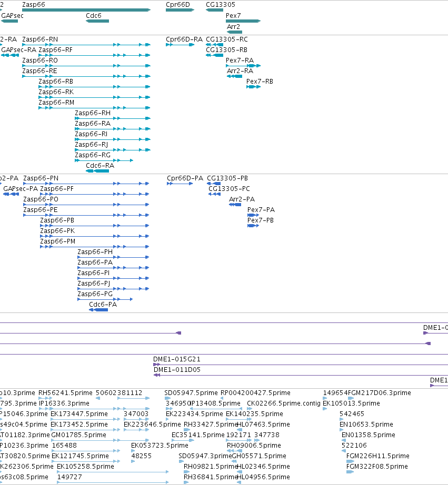The height and width of the screenshot is (485, 448).
Task: Select the CG13305-RB transcript
Action: coord(226,50)
